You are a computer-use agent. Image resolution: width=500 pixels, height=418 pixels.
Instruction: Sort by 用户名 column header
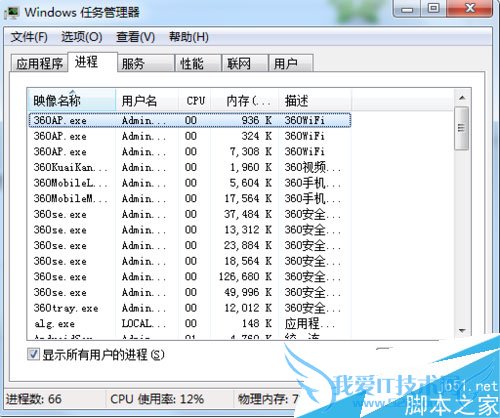147,100
